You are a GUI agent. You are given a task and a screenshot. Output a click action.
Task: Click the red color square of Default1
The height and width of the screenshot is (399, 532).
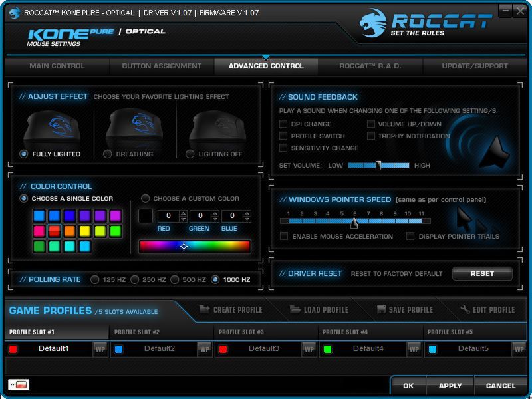(13, 350)
